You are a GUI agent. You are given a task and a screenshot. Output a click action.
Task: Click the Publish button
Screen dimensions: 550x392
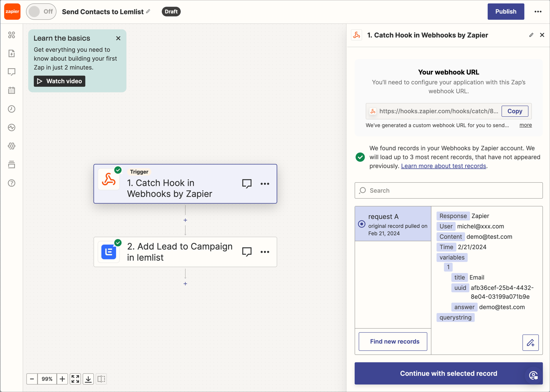506,11
